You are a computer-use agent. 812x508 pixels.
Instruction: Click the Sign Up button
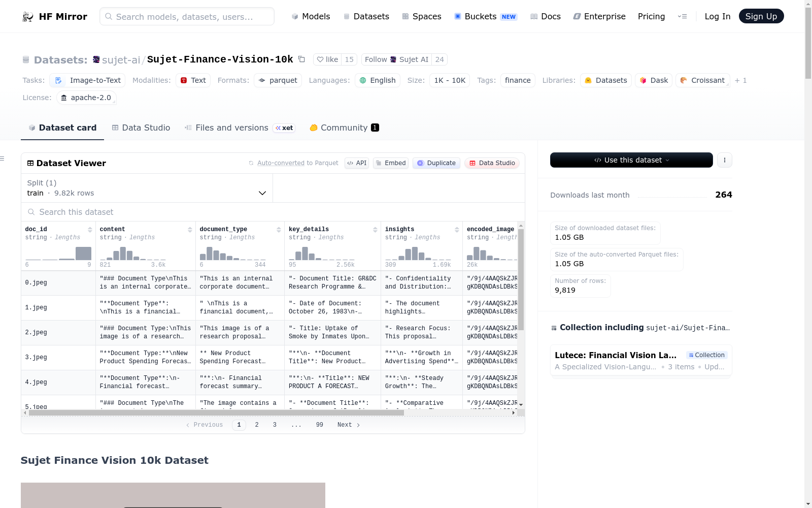point(761,16)
